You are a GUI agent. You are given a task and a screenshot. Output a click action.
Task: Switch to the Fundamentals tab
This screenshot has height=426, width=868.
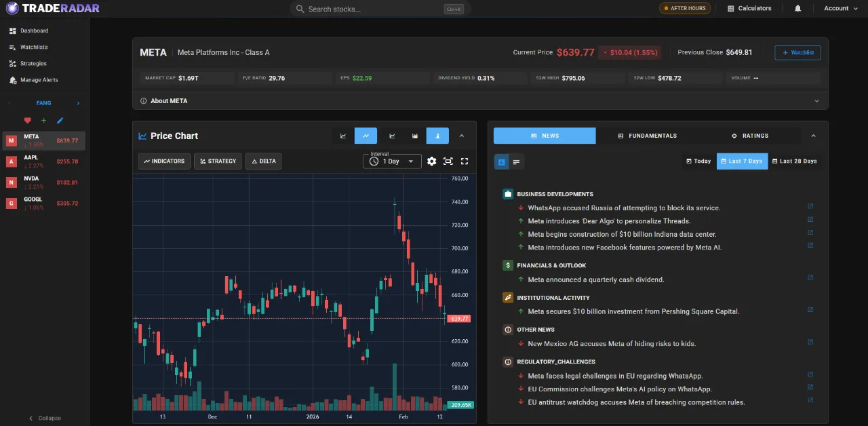pos(647,136)
